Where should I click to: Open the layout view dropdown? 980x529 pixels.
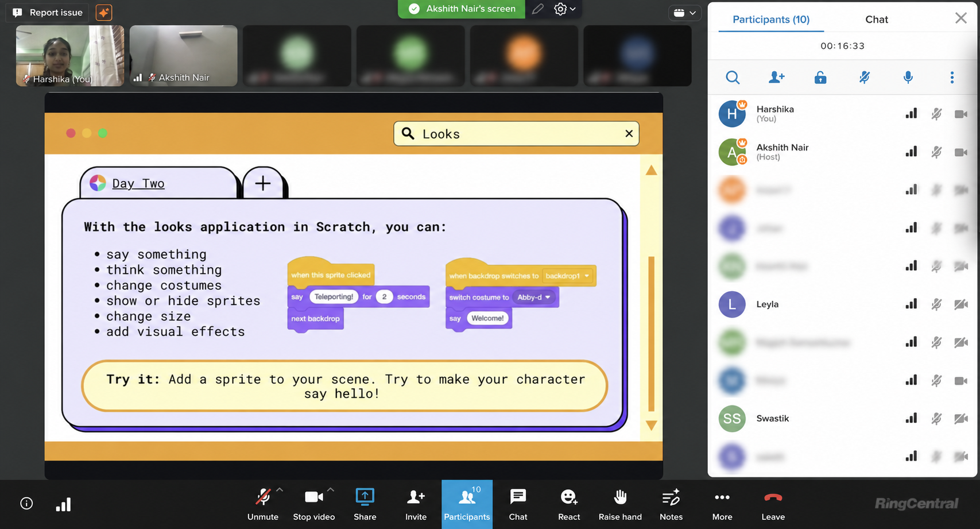[x=684, y=13]
